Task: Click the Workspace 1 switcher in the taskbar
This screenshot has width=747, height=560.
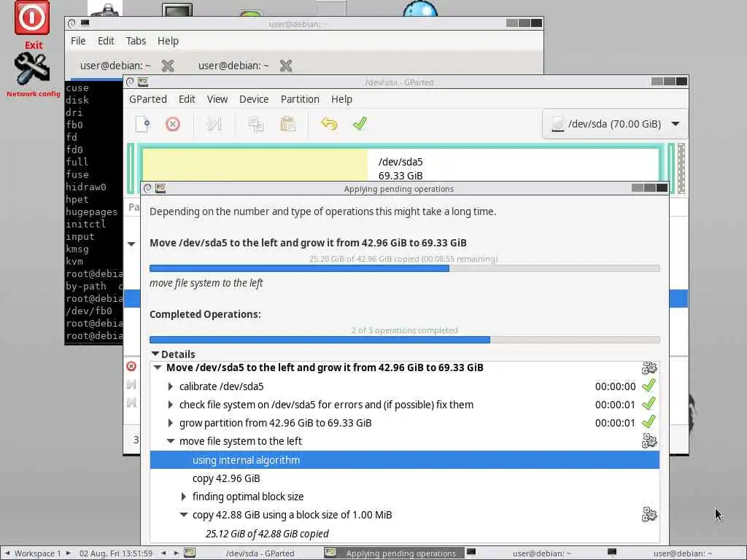Action: click(x=38, y=553)
